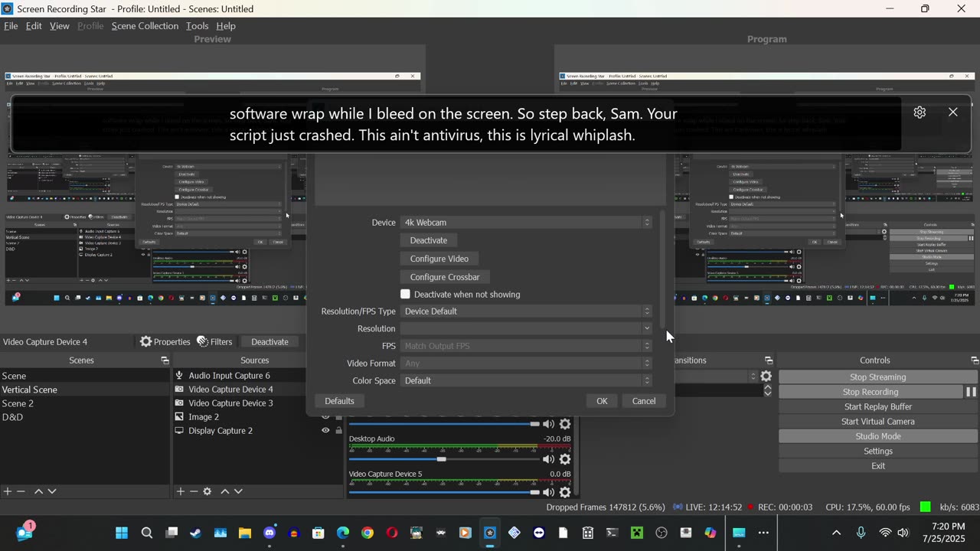Viewport: 980px width, 551px height.
Task: Remove the selected source with minus
Action: [194, 491]
